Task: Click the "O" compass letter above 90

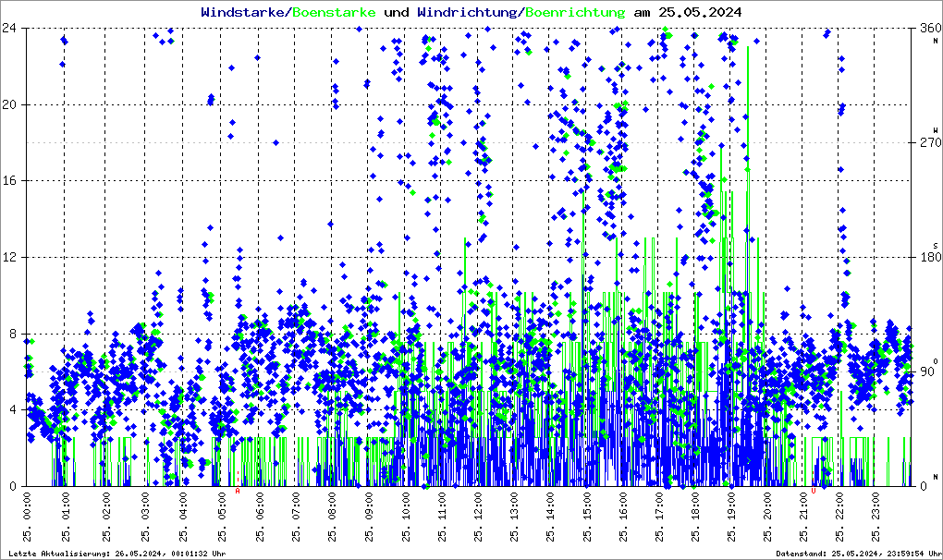Action: (936, 360)
